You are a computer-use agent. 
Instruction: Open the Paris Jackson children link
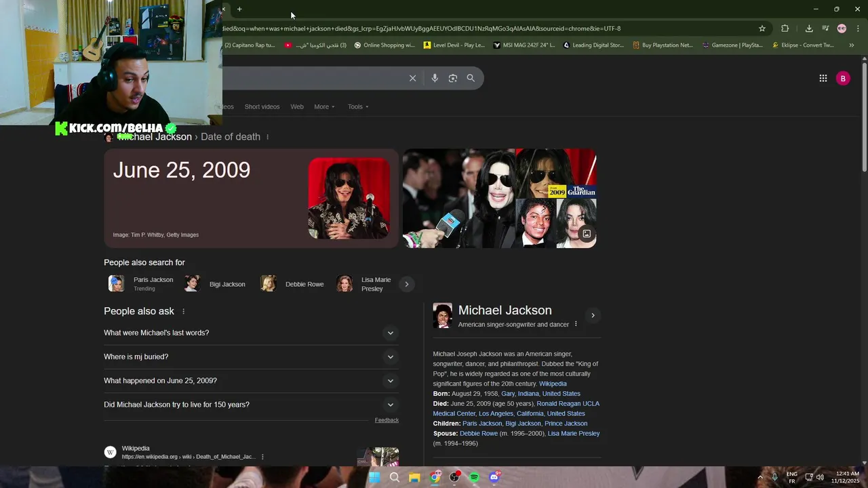coord(482,424)
